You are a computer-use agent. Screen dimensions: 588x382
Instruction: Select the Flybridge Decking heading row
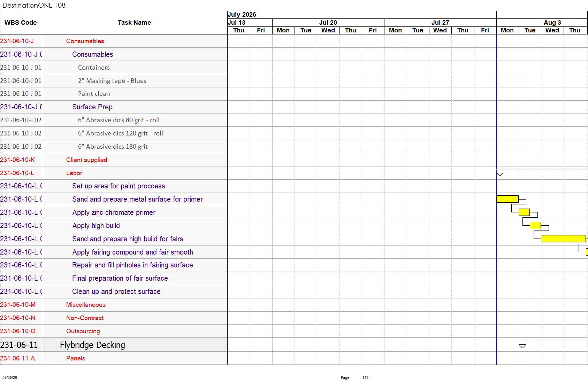(x=114, y=345)
